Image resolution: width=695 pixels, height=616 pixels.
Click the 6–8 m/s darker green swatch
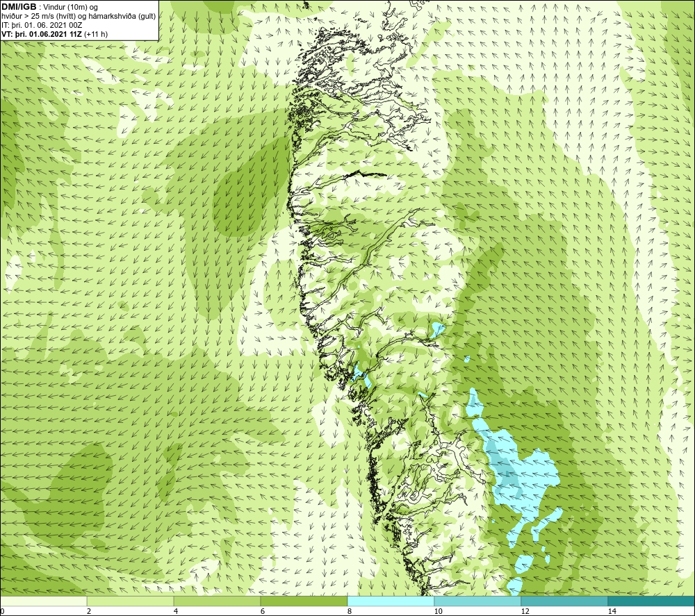pos(304,601)
